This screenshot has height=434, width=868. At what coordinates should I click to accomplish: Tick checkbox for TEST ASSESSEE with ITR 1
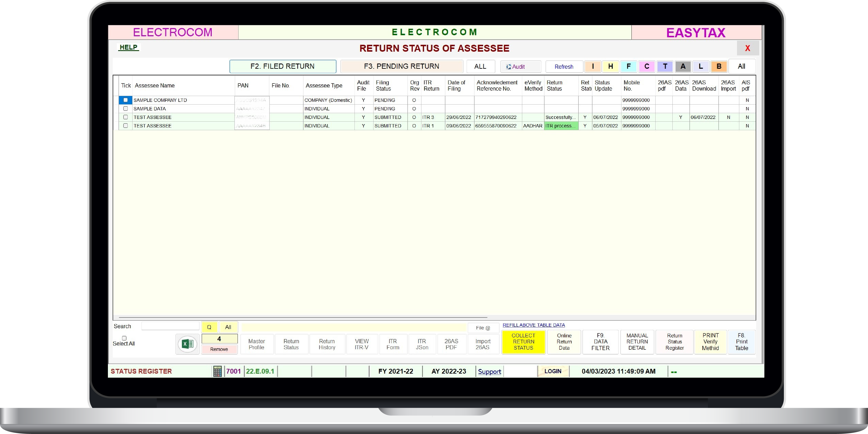[125, 126]
